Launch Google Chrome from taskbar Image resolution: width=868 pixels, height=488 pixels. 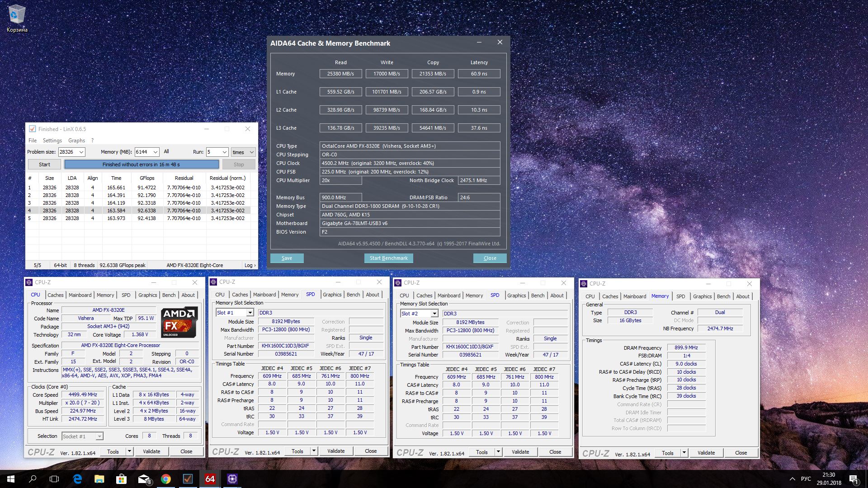tap(166, 479)
